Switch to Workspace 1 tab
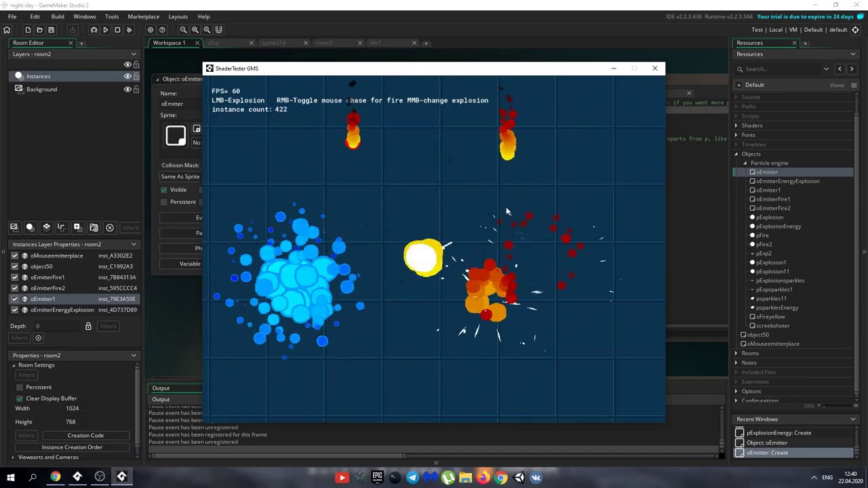 click(x=169, y=43)
